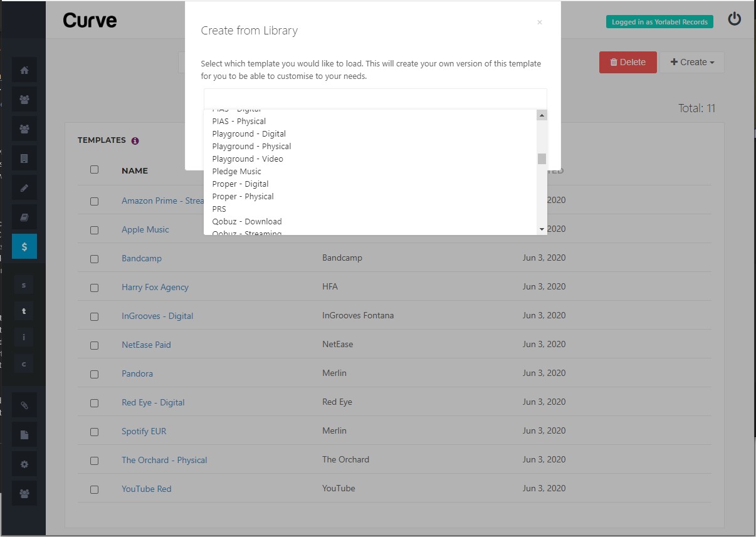
Task: Click the power logout icon
Action: click(x=734, y=19)
